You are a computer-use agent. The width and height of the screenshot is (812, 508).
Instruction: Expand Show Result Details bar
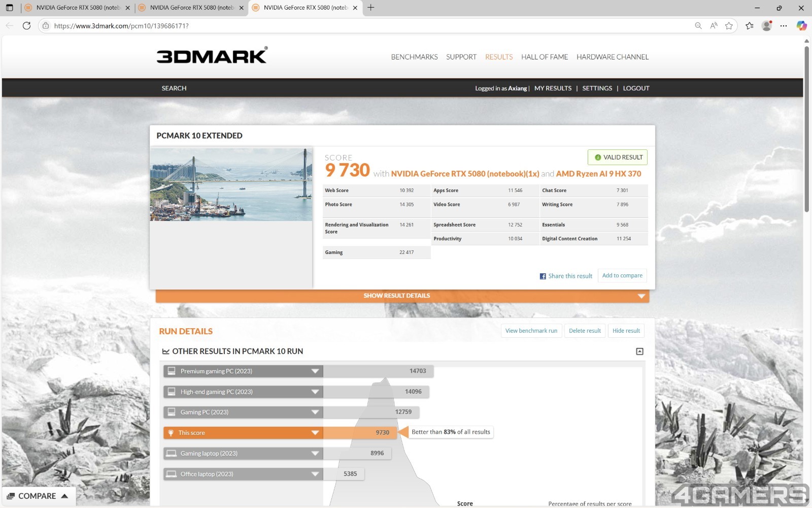click(402, 296)
